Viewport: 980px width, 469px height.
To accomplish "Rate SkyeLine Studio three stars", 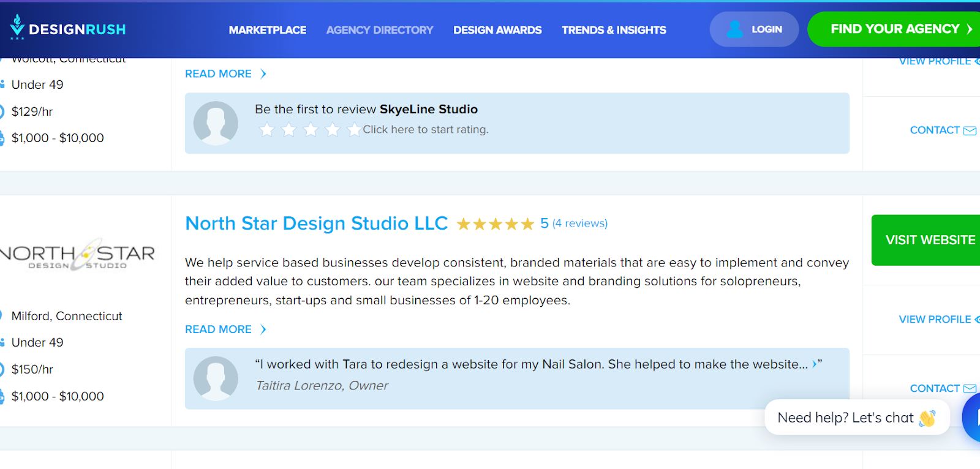I will (x=311, y=130).
